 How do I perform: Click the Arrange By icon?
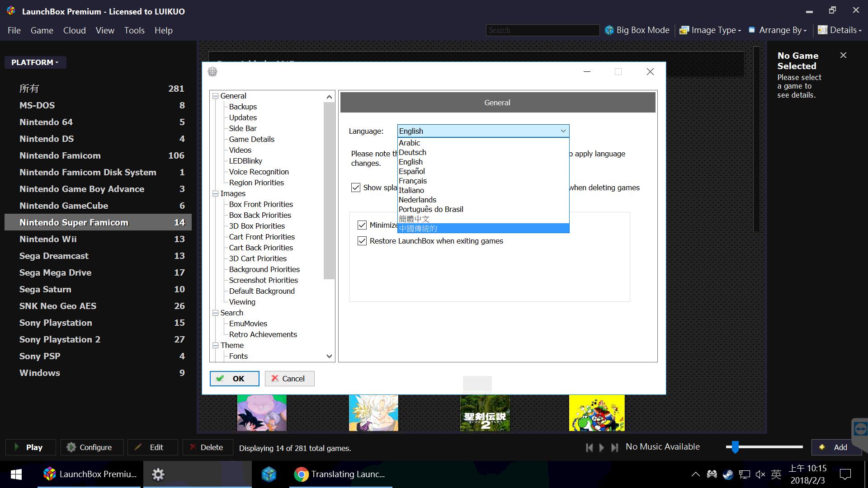pyautogui.click(x=752, y=30)
